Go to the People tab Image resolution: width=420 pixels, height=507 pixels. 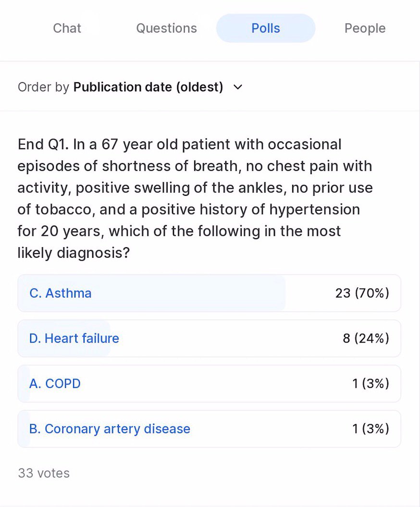[x=365, y=28]
